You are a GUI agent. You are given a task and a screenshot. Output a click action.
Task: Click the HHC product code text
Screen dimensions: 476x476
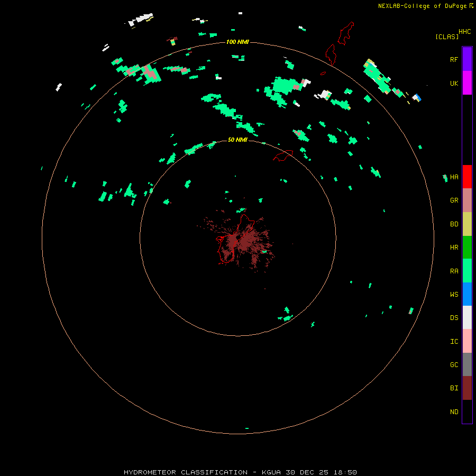point(464,32)
